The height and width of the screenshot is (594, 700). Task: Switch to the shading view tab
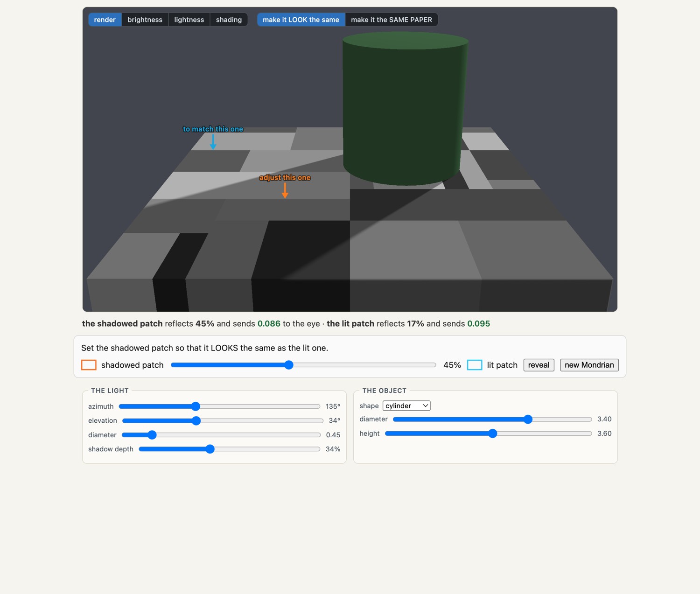(x=229, y=20)
